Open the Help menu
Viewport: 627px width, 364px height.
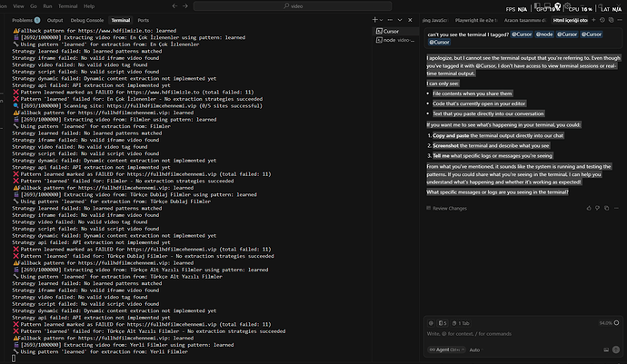point(89,6)
